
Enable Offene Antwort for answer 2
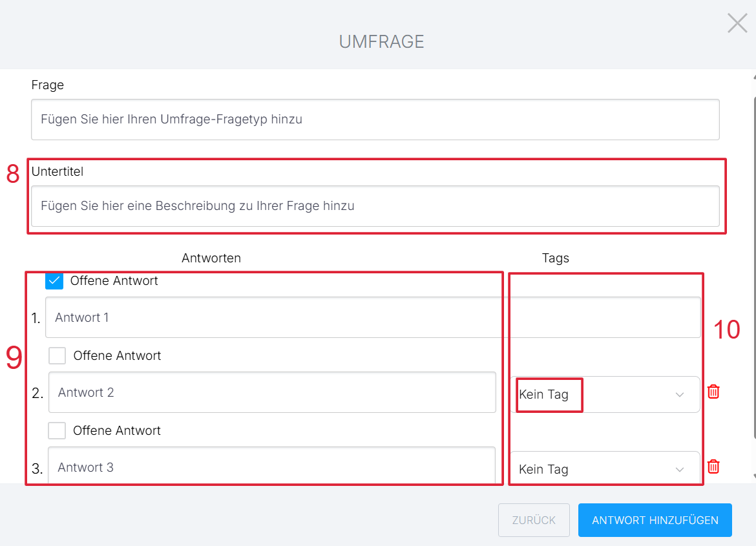pyautogui.click(x=58, y=356)
